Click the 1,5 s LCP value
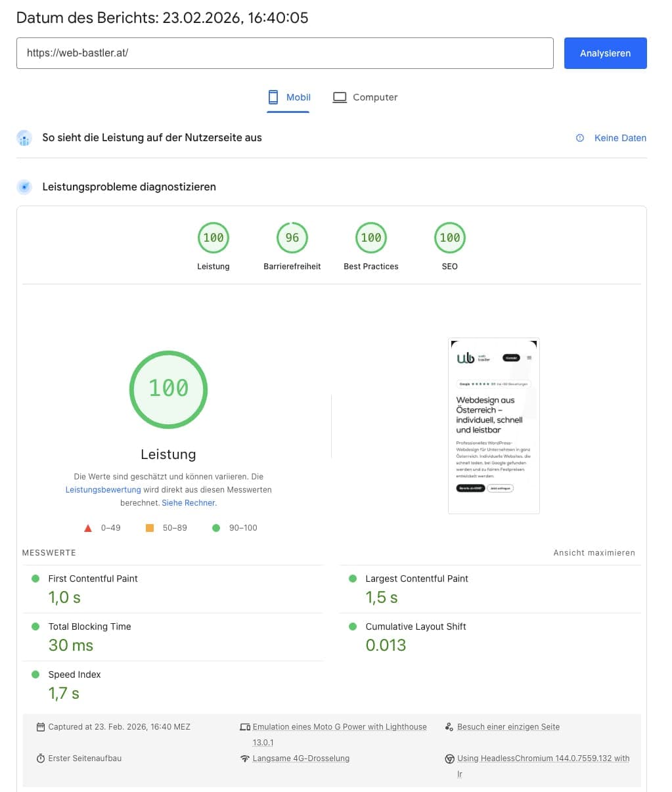The width and height of the screenshot is (672, 792). tap(382, 598)
